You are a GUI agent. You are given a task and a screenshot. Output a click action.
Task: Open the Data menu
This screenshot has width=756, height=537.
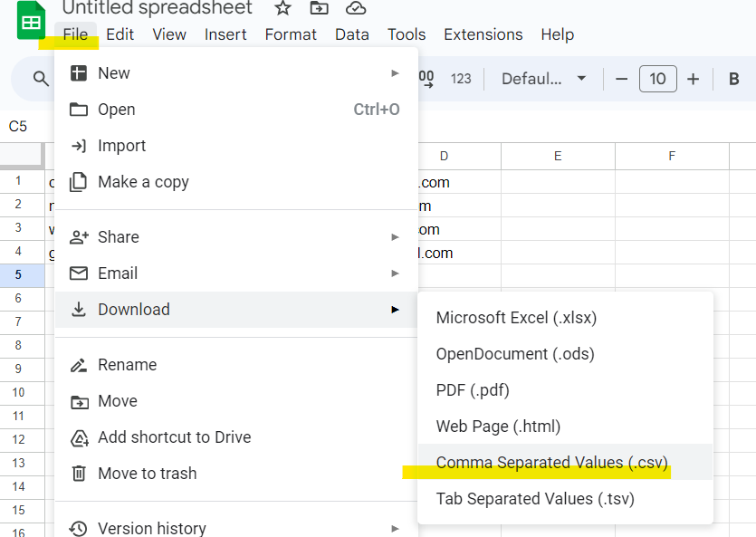pos(352,34)
